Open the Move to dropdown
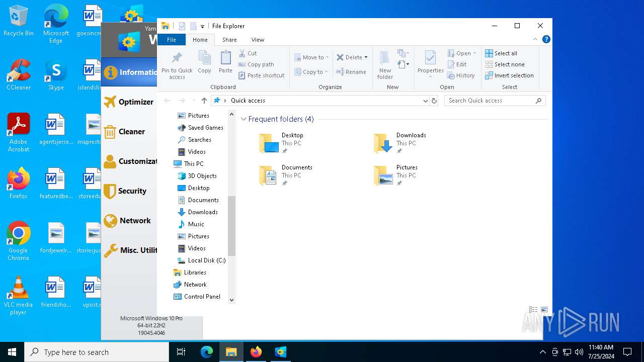 [311, 57]
